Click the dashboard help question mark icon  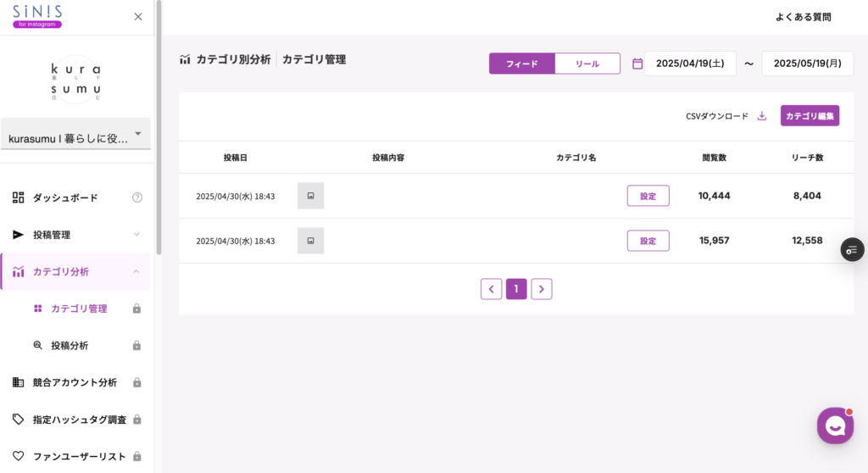tap(137, 198)
